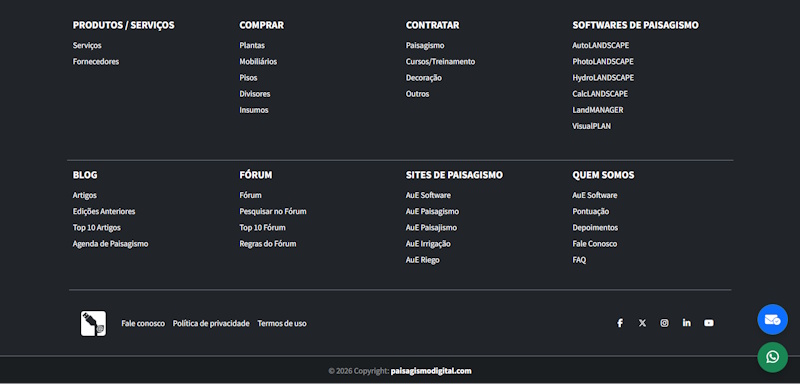Image resolution: width=800 pixels, height=384 pixels.
Task: Click the green WhatsApp chat button
Action: coord(772,356)
